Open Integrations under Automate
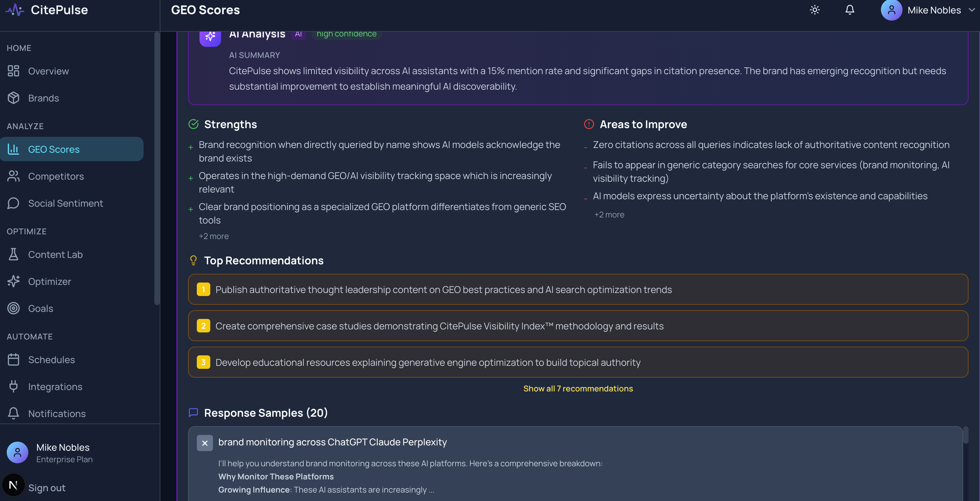 (x=55, y=386)
